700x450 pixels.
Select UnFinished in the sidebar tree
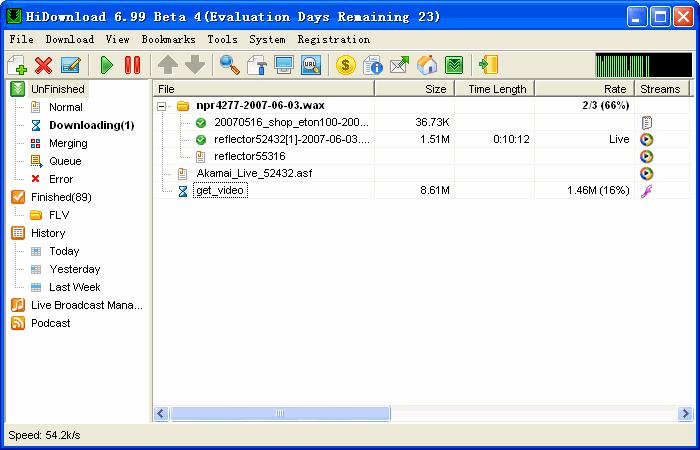(x=58, y=89)
